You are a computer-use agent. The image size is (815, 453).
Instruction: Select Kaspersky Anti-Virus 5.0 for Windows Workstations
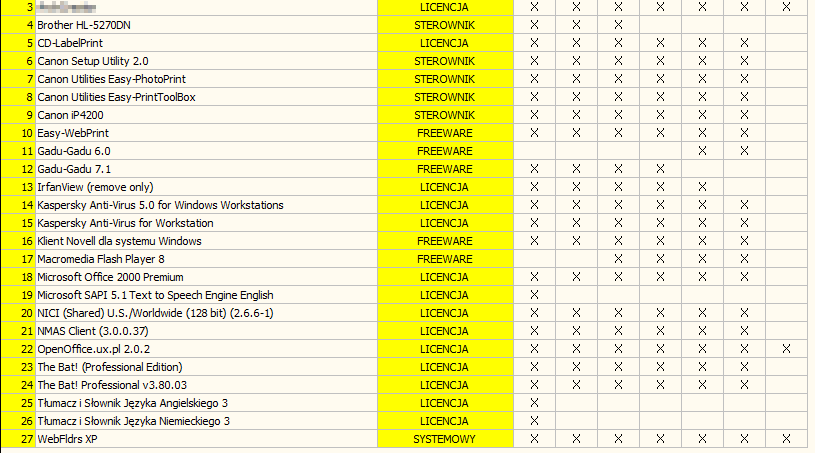point(206,205)
